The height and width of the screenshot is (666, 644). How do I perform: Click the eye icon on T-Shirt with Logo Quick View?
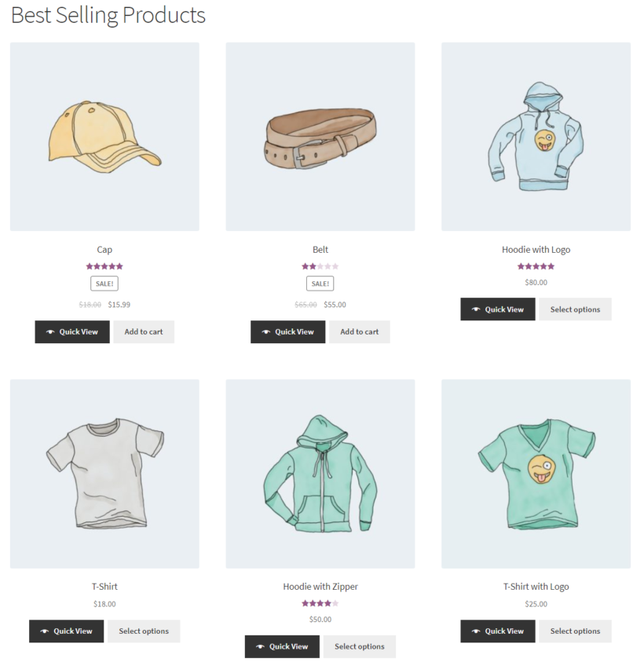(x=474, y=631)
